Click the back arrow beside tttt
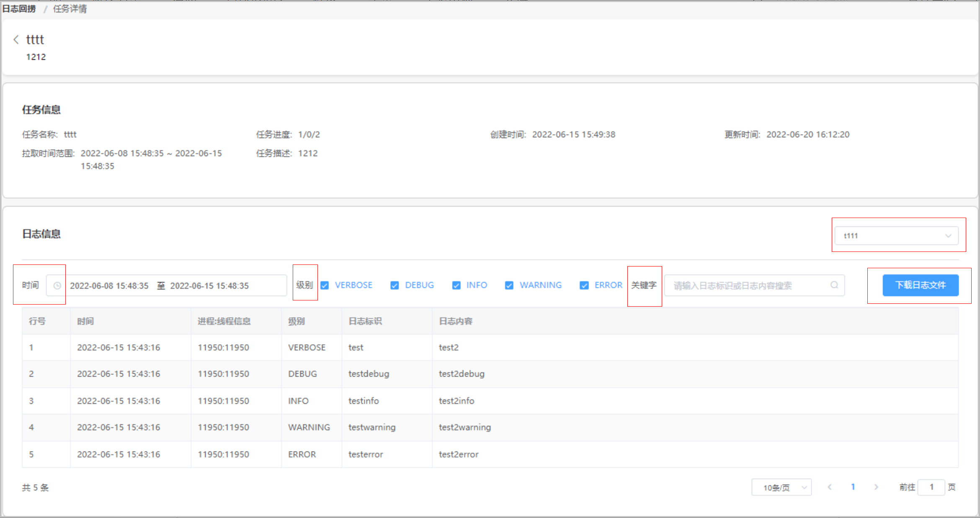The image size is (980, 518). pos(16,40)
